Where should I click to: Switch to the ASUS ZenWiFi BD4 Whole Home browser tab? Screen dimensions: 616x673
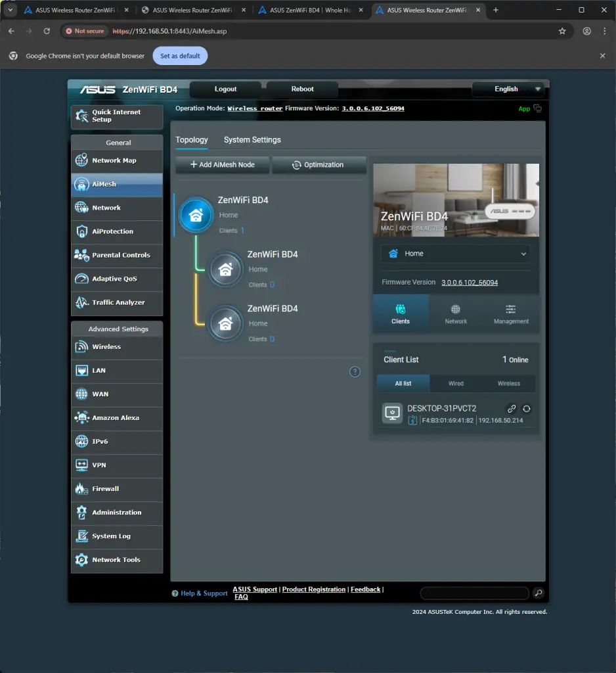pos(311,10)
